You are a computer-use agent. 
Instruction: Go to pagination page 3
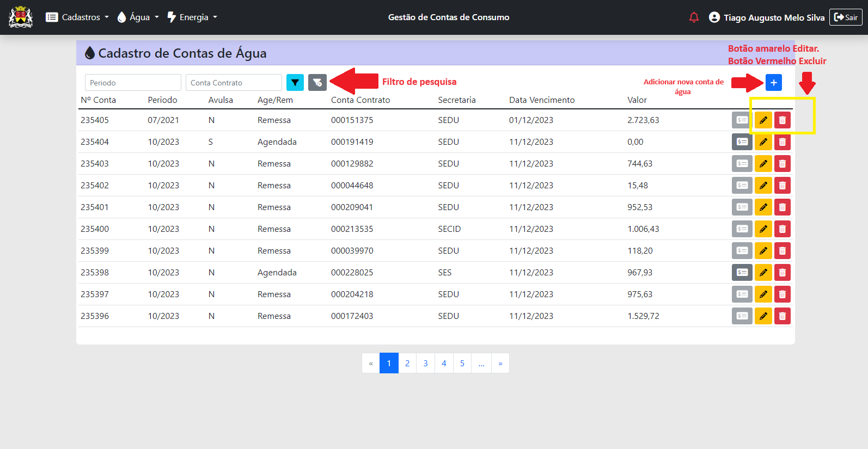pyautogui.click(x=426, y=363)
